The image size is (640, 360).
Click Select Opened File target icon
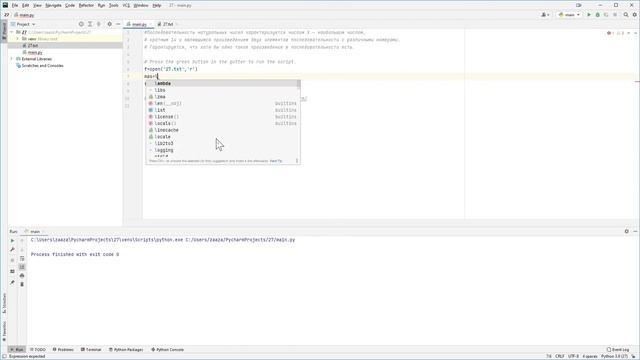click(81, 24)
